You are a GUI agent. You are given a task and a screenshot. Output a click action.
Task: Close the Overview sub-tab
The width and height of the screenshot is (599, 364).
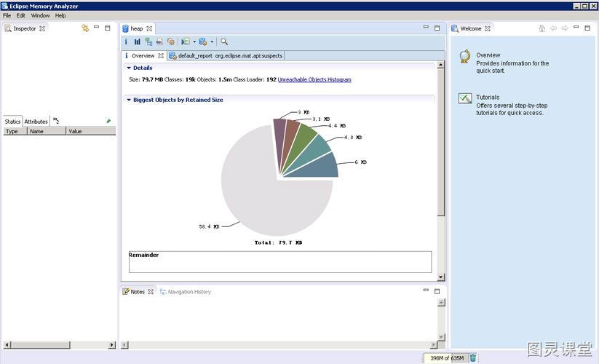(x=161, y=56)
